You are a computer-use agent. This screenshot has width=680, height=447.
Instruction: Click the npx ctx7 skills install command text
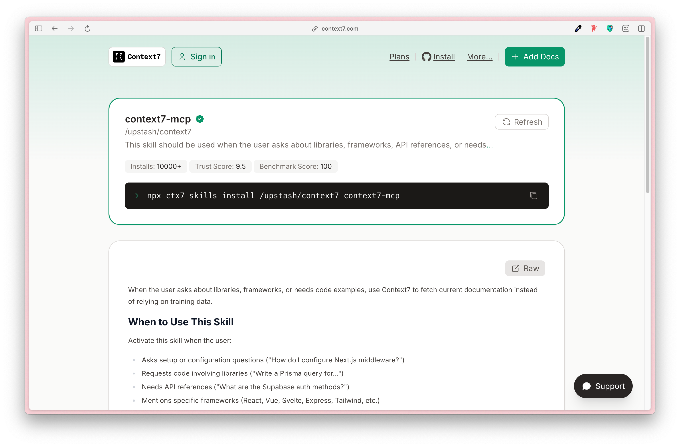273,196
